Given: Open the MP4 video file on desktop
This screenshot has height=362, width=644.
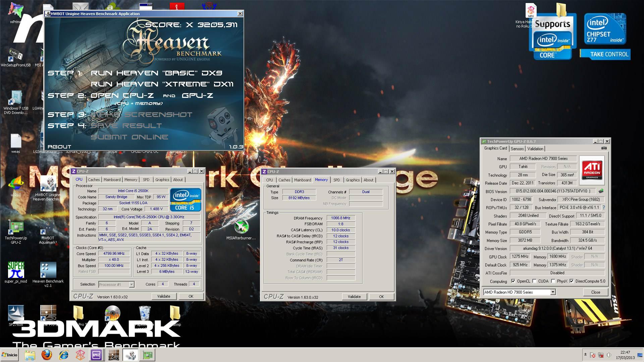Looking at the screenshot, I should [531, 11].
